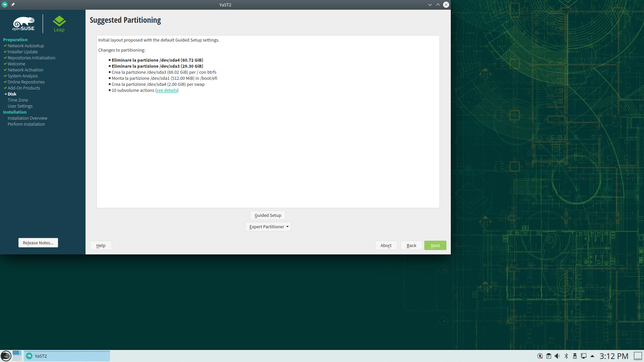Click the YaST2 title bar menu icon
Image resolution: width=644 pixels, height=362 pixels.
[5, 5]
